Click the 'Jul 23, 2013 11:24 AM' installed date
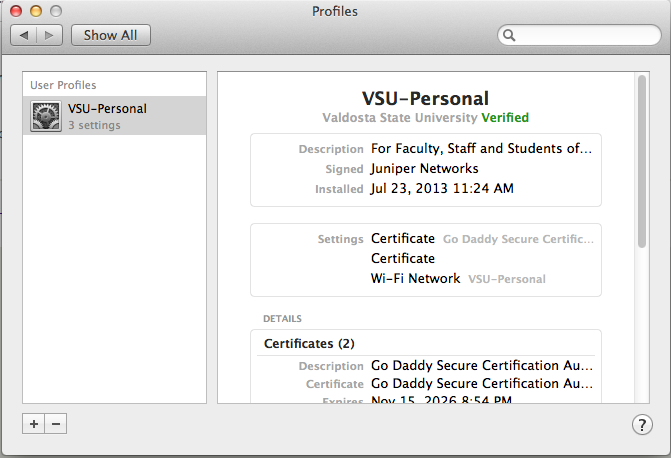Image resolution: width=671 pixels, height=458 pixels. pyautogui.click(x=442, y=188)
